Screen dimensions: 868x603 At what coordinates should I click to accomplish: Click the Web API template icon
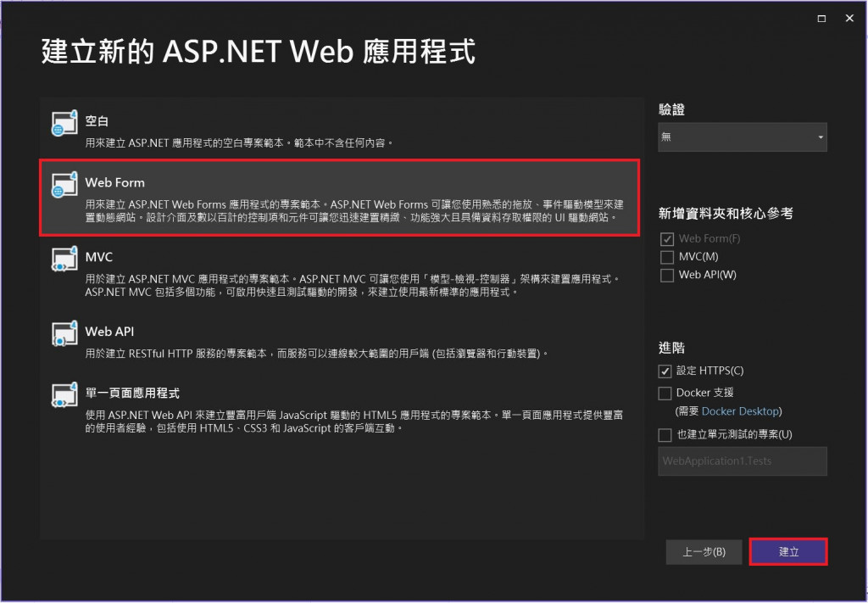coord(64,333)
